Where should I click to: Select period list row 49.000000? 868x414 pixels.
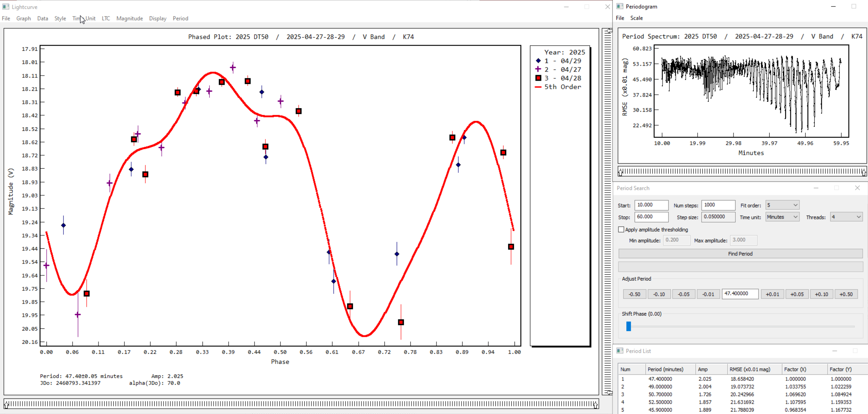743,387
